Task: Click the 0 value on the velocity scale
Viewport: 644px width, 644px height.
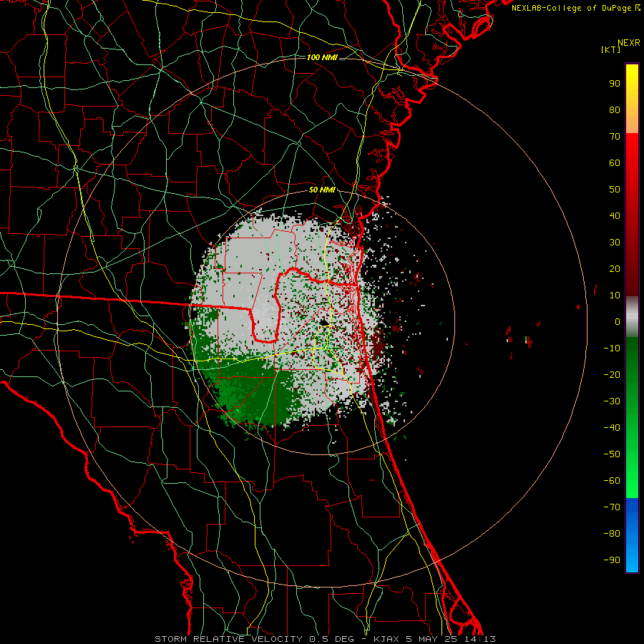Action: click(618, 322)
